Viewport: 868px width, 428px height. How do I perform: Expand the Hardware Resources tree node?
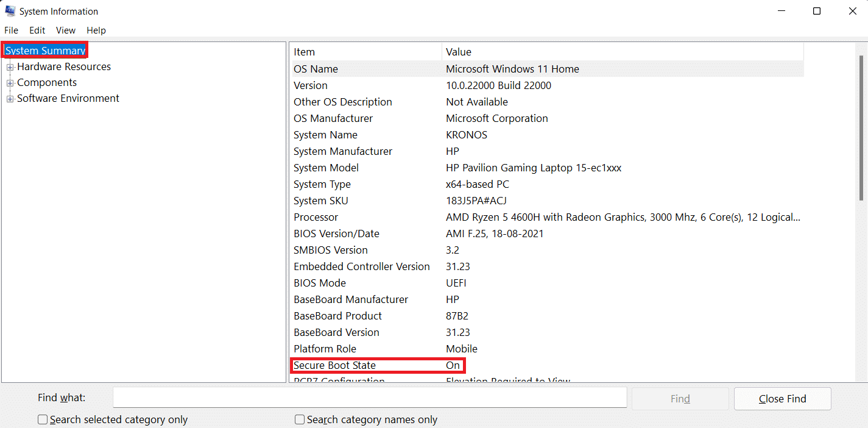pos(10,67)
